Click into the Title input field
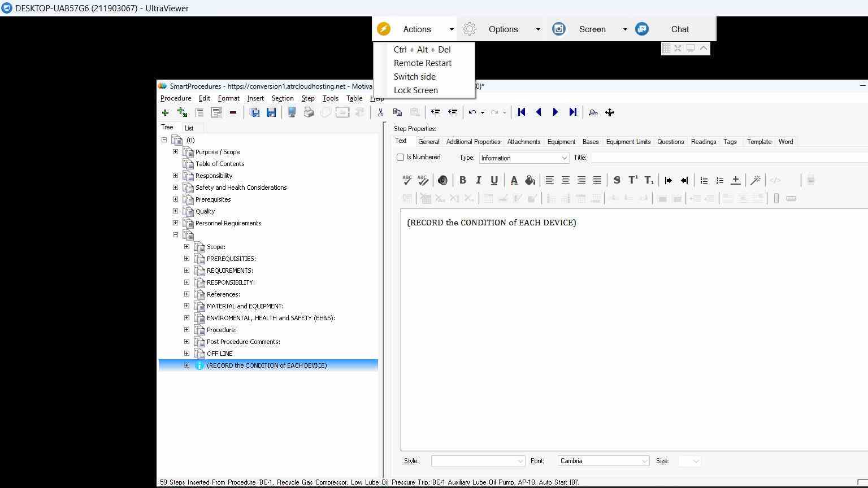 coord(729,158)
